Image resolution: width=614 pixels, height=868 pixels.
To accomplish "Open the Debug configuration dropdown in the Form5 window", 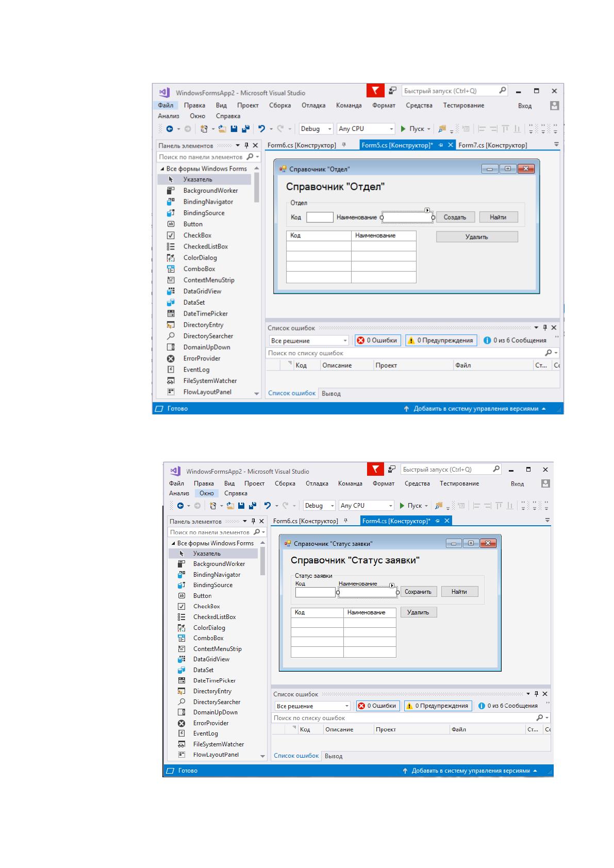I will pyautogui.click(x=316, y=129).
